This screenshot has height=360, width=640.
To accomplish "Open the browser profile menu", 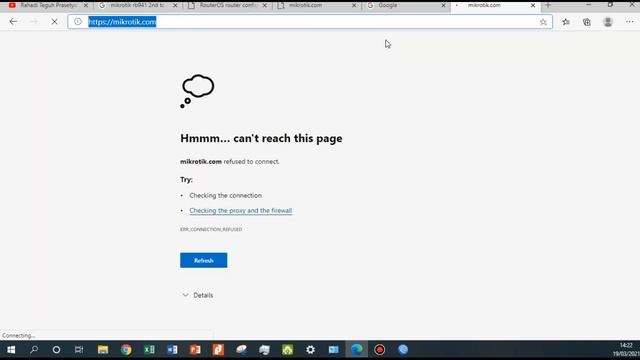I will pos(608,22).
